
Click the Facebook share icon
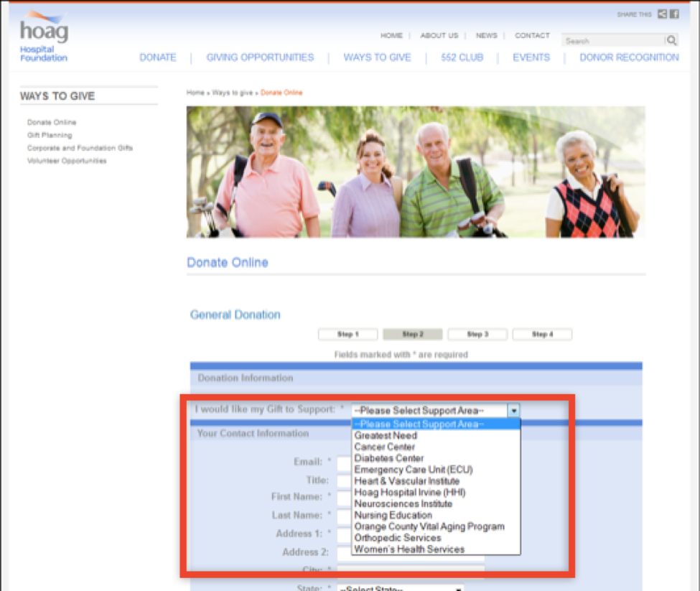pyautogui.click(x=674, y=14)
